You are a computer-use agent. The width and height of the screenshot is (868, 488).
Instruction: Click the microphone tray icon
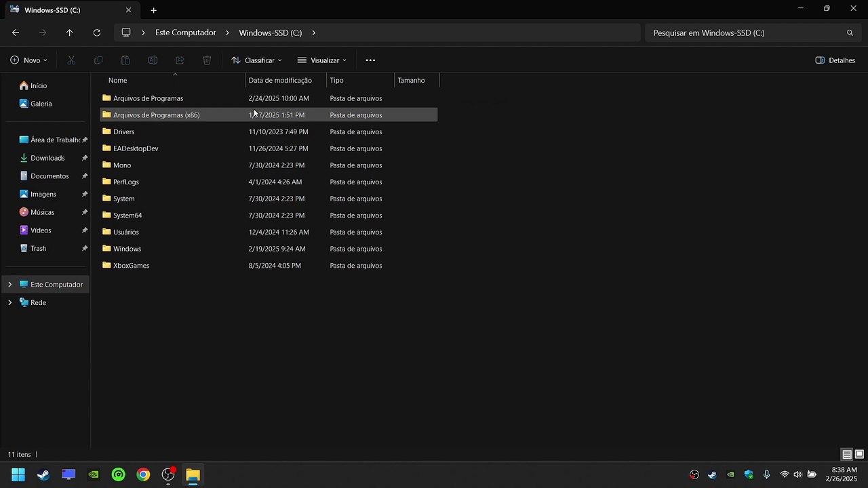tap(766, 474)
